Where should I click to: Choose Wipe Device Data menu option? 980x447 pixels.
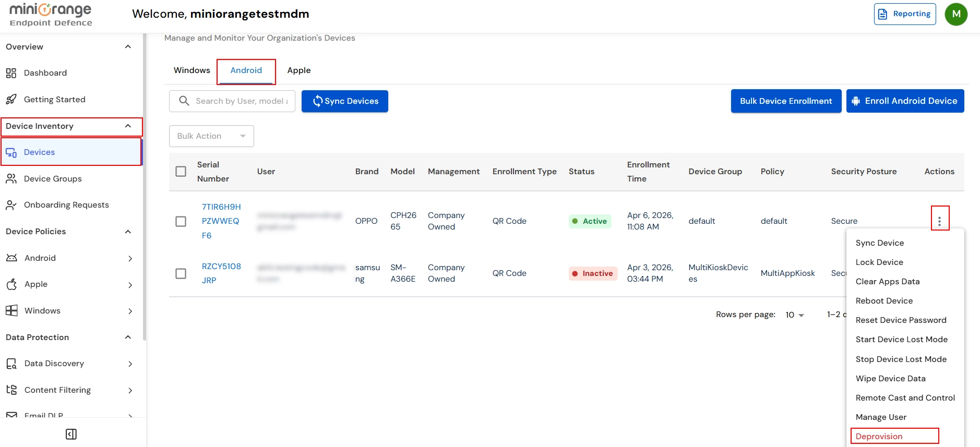point(905,379)
